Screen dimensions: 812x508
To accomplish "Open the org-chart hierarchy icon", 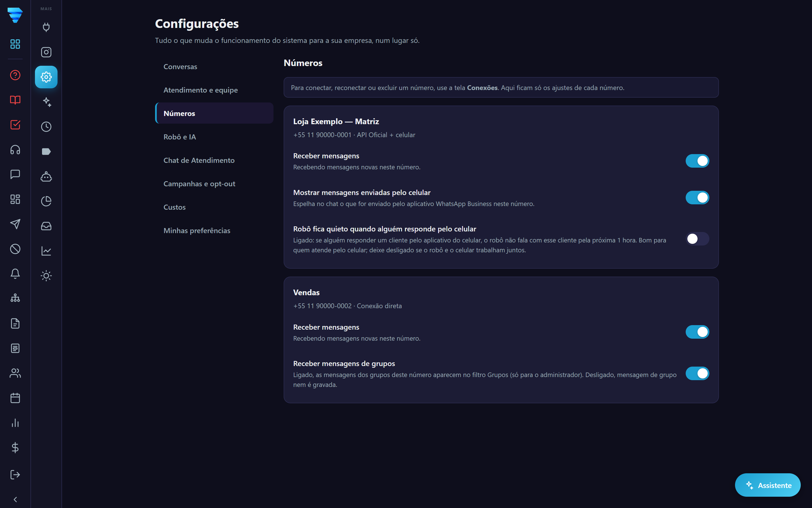I will click(15, 299).
